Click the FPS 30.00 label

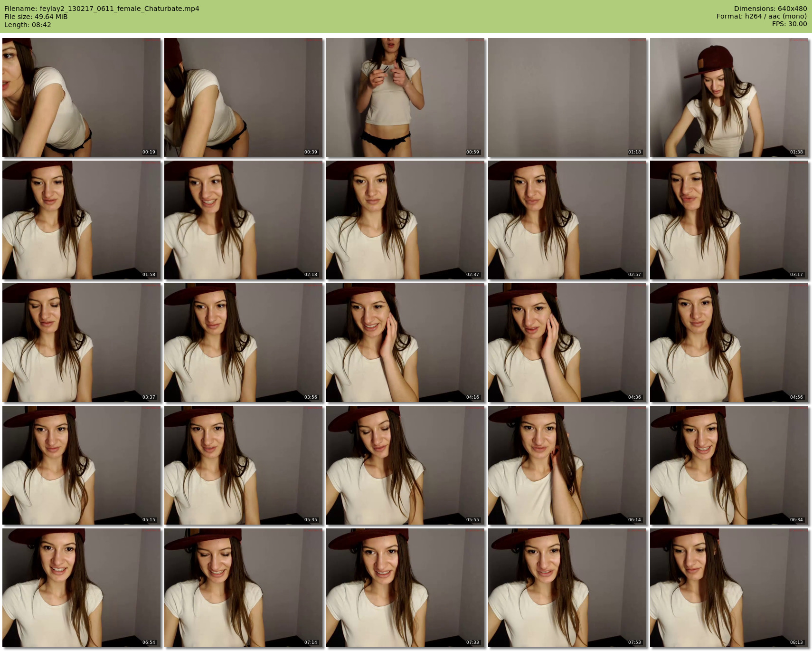(789, 24)
